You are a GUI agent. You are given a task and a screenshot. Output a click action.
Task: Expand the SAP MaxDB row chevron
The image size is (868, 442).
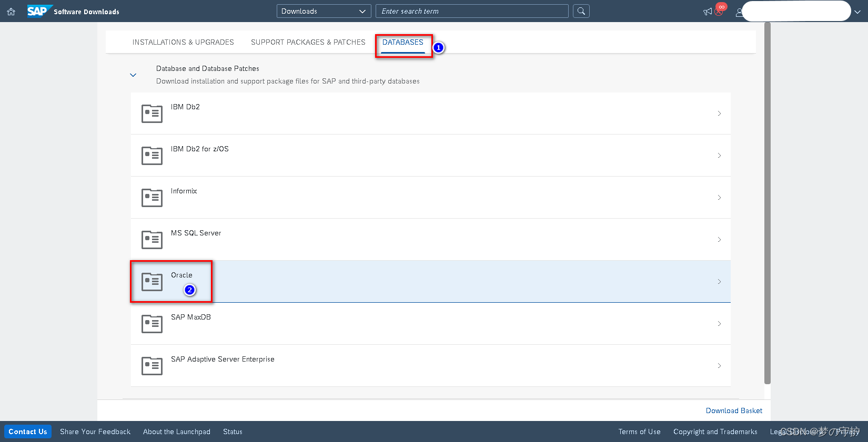pos(719,324)
